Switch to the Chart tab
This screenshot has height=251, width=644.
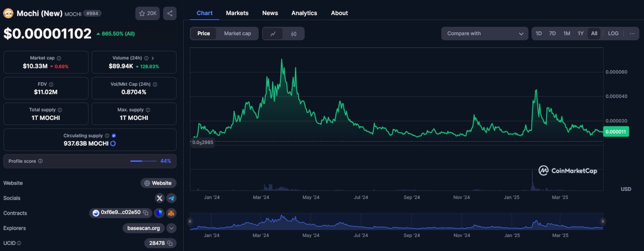205,13
